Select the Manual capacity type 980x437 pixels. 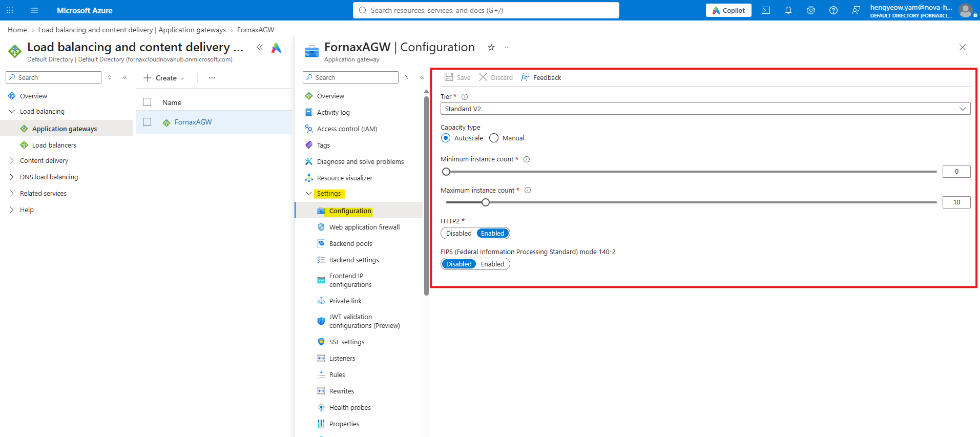tap(494, 138)
